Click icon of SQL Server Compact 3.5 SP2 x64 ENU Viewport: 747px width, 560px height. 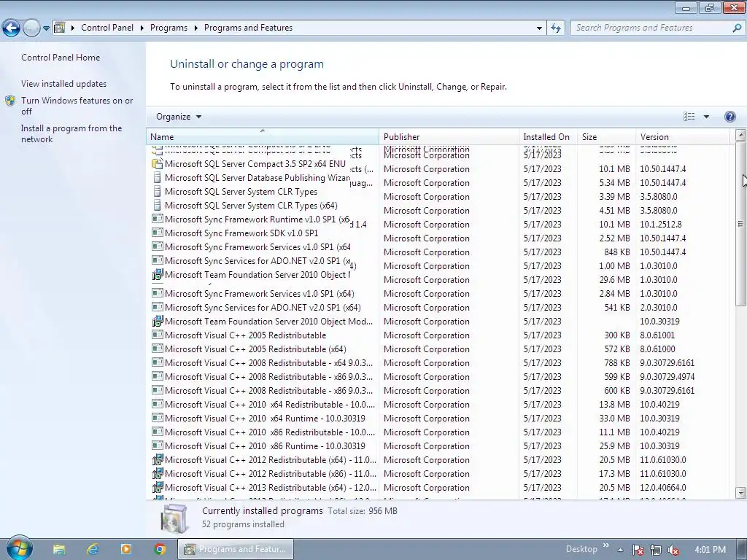click(x=158, y=164)
